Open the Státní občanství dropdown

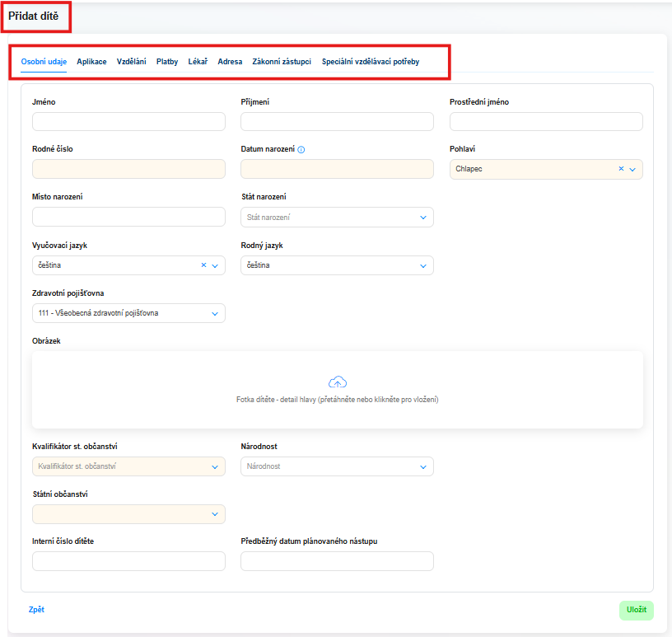[215, 514]
